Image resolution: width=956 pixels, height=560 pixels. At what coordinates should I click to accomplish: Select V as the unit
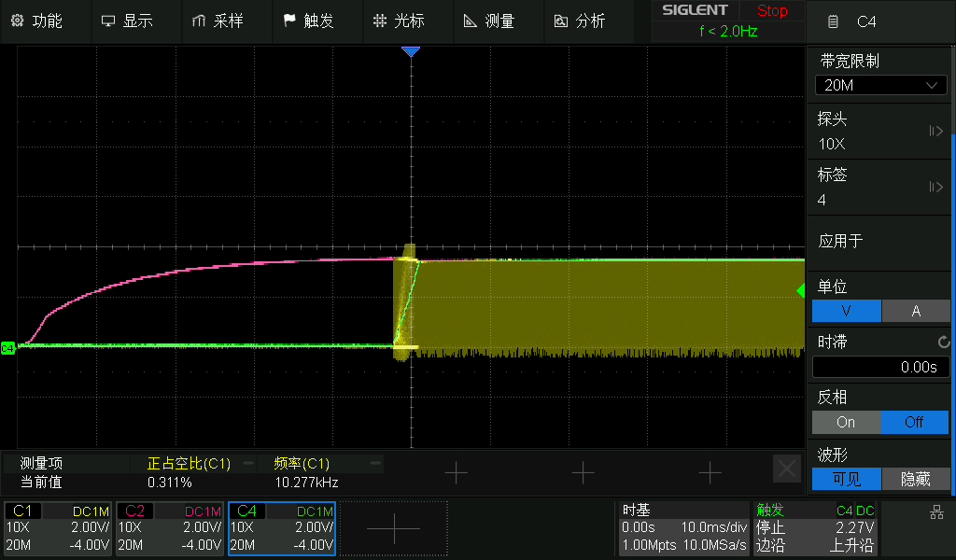[846, 311]
